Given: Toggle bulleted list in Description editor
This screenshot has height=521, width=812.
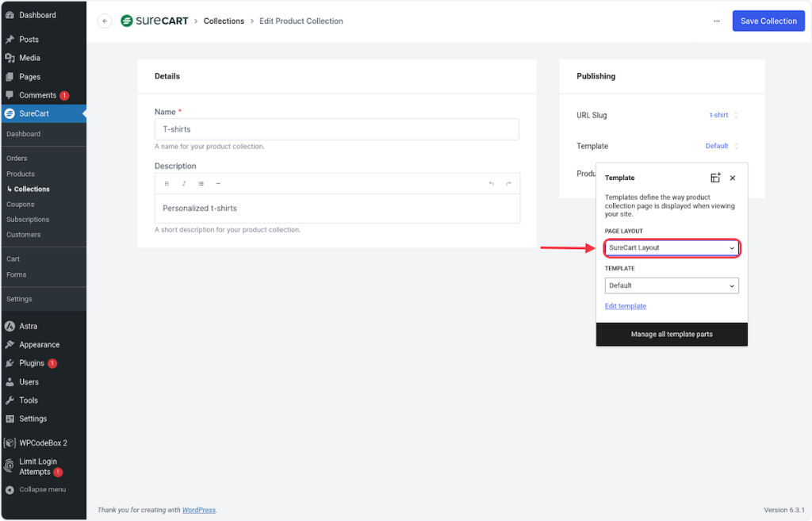Looking at the screenshot, I should pos(201,183).
